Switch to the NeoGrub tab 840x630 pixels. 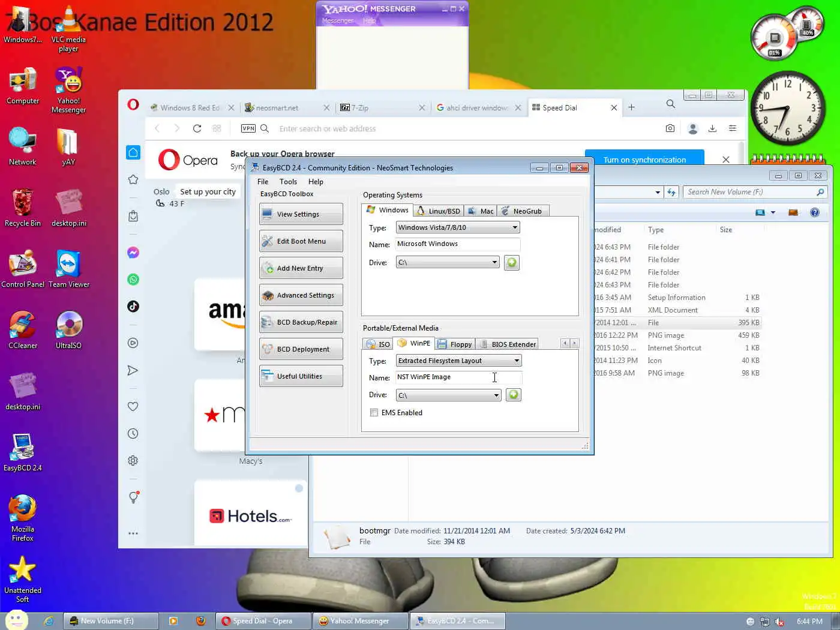click(x=523, y=211)
